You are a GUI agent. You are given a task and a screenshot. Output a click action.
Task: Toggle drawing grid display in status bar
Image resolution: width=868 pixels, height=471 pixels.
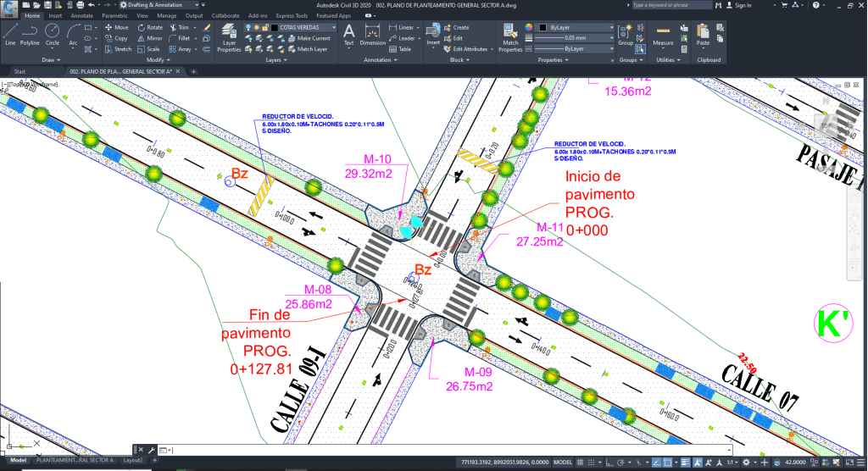click(x=580, y=463)
